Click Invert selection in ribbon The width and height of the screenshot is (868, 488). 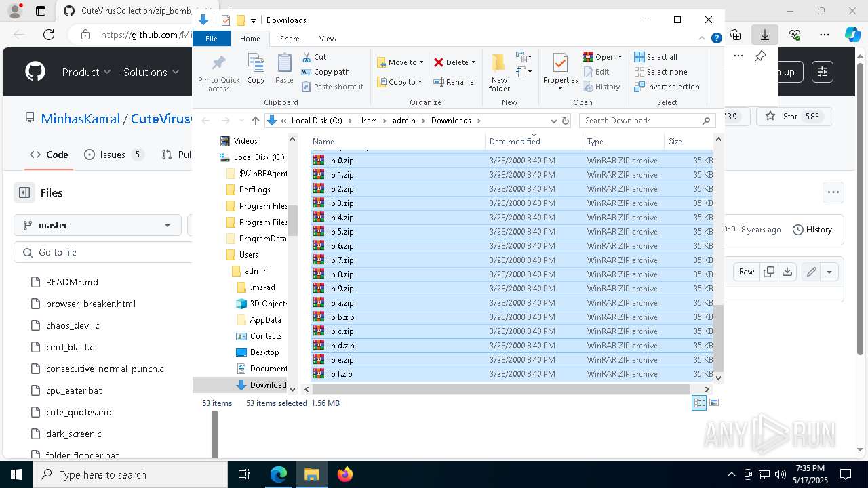[x=667, y=87]
